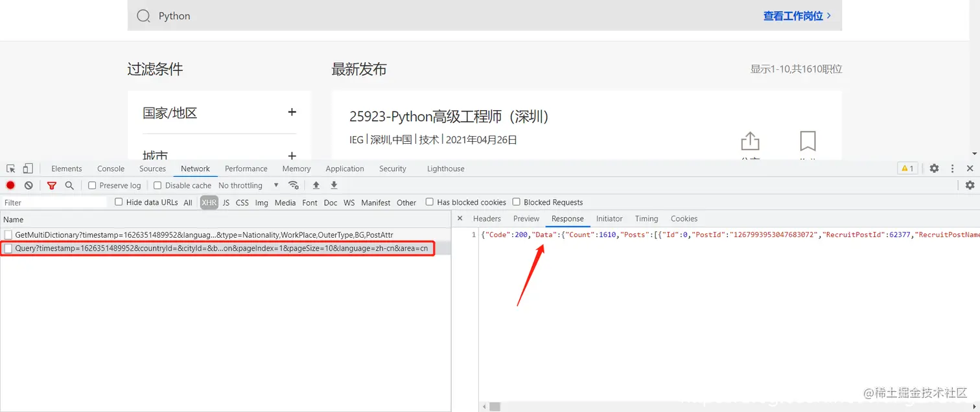This screenshot has height=412, width=980.
Task: Export HAR file download icon
Action: 334,185
